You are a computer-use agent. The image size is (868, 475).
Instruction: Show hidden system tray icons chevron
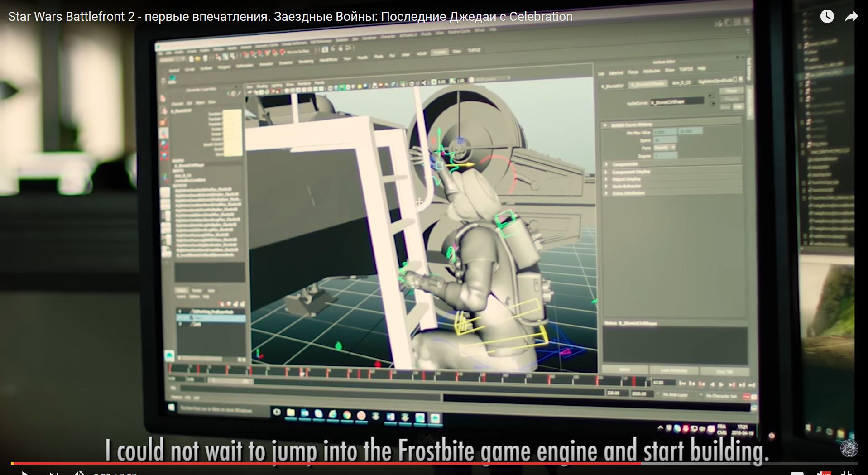click(x=660, y=427)
